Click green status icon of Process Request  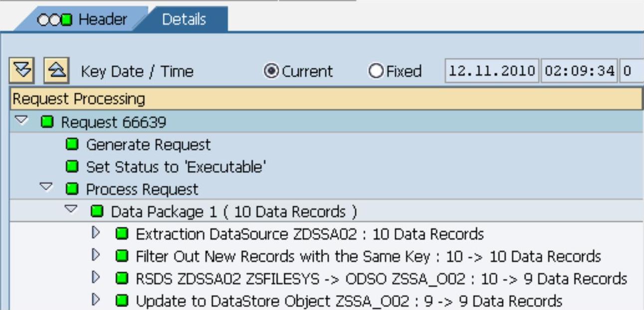pos(73,189)
